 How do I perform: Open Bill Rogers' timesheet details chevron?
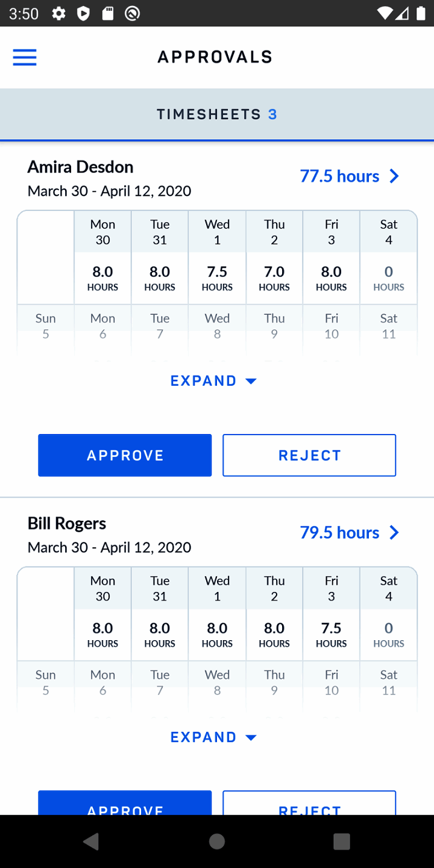[x=394, y=532]
